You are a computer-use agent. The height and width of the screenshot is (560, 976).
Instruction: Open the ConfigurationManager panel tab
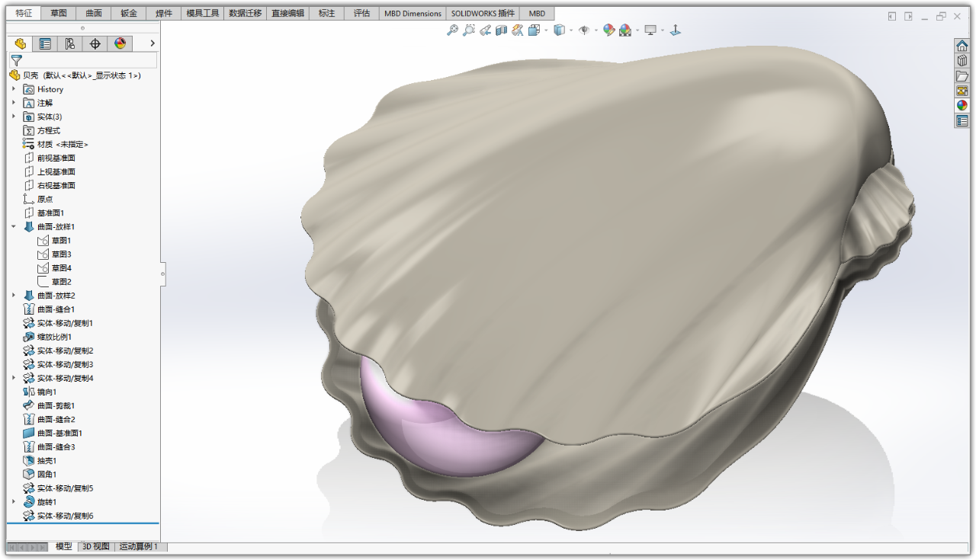[x=70, y=44]
